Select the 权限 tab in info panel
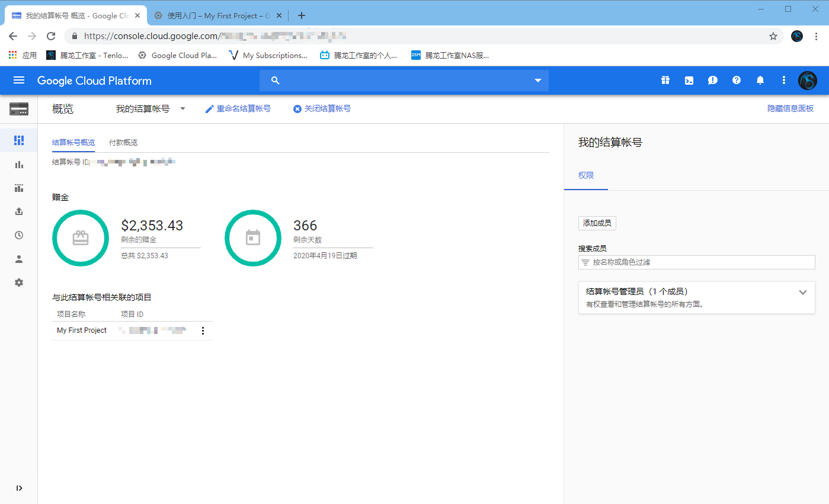The width and height of the screenshot is (829, 504). click(x=586, y=176)
